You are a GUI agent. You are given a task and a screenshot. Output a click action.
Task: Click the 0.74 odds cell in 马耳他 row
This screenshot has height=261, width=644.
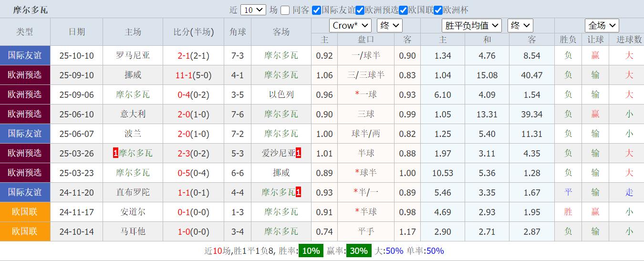[x=324, y=231]
